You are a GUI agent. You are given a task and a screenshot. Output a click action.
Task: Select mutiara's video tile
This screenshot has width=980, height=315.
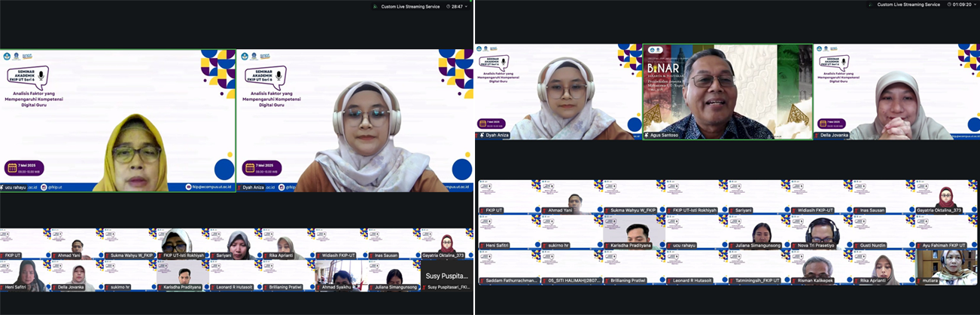tap(948, 268)
